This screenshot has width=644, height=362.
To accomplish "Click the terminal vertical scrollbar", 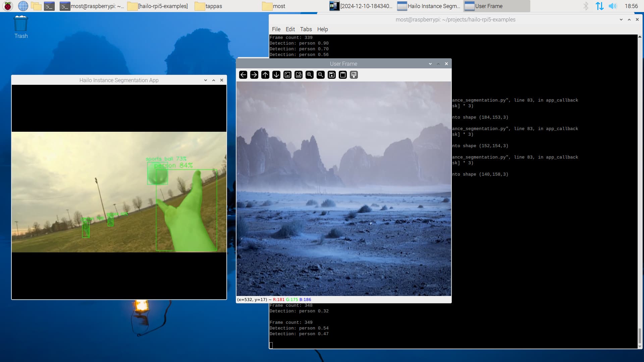I will click(x=640, y=336).
